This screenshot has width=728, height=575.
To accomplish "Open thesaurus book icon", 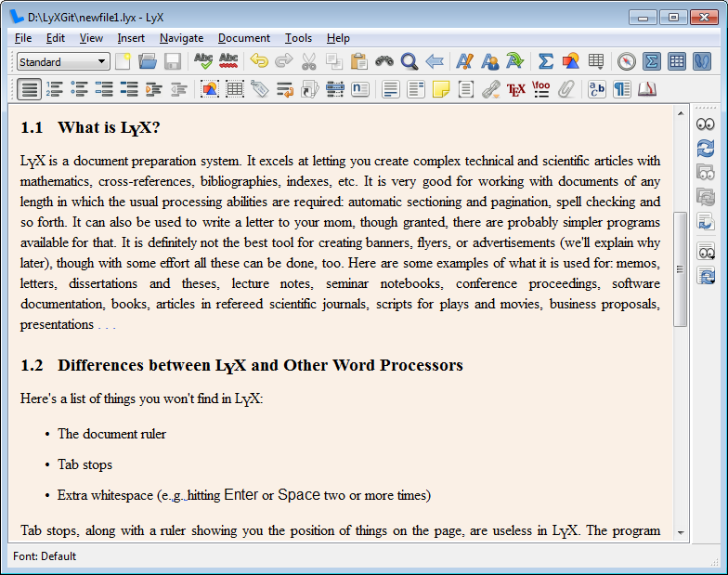I will click(646, 89).
